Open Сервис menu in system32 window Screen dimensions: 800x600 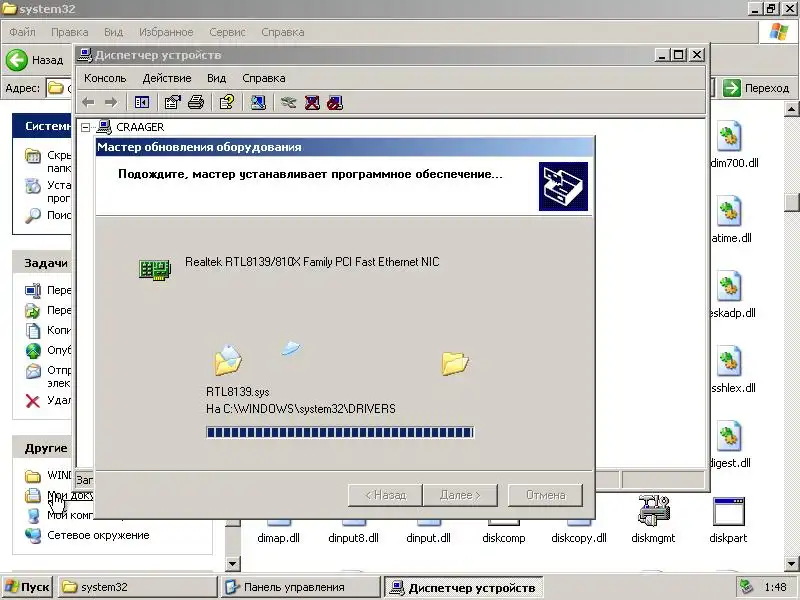(227, 32)
